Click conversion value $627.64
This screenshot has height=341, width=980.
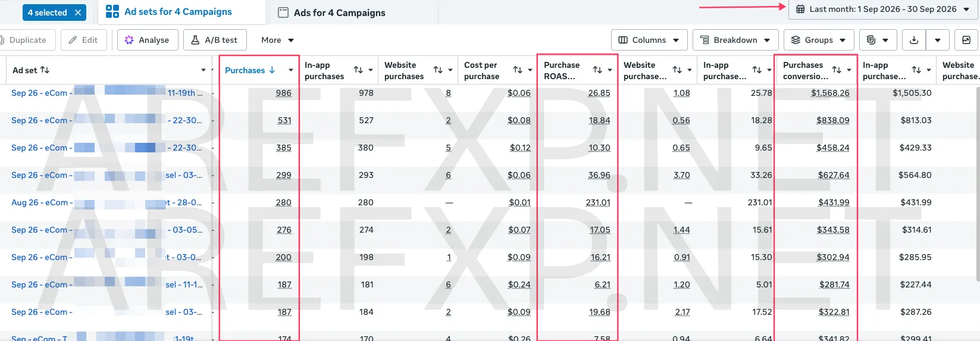(834, 175)
